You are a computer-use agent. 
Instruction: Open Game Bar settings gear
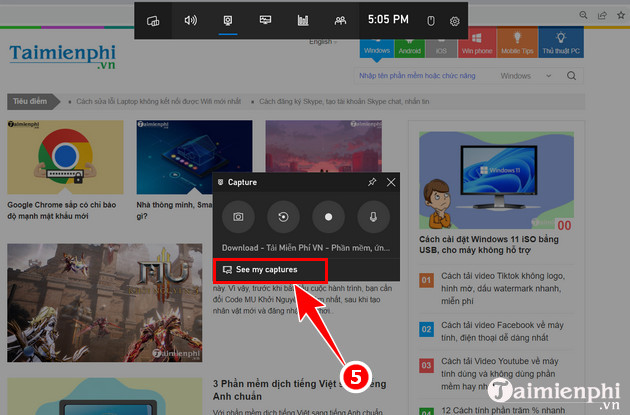coord(454,21)
